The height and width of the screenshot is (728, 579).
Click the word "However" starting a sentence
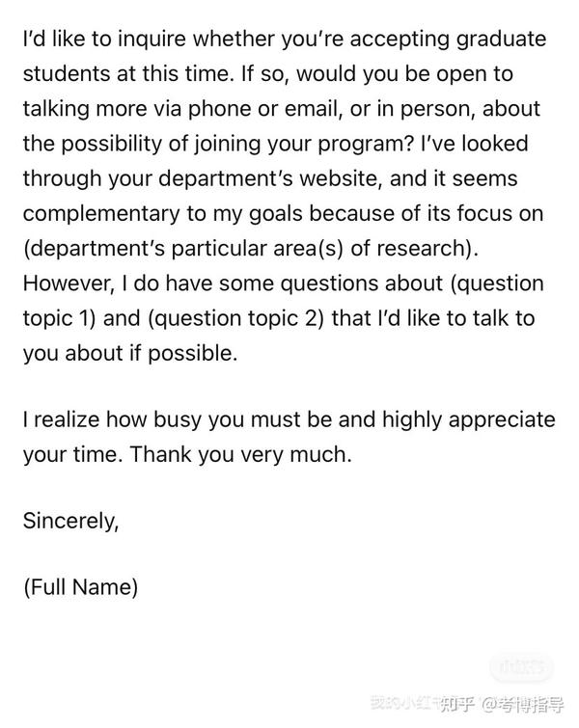68,283
